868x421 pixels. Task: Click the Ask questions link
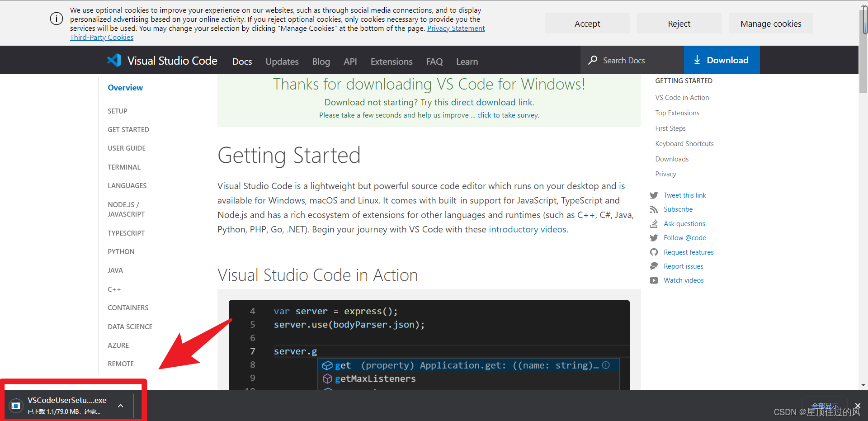[684, 224]
